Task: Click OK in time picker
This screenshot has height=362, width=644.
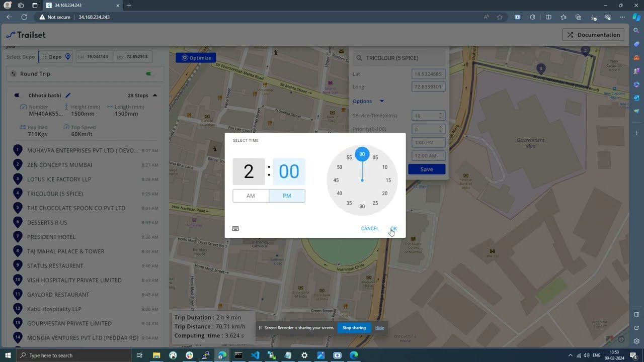Action: point(393,229)
